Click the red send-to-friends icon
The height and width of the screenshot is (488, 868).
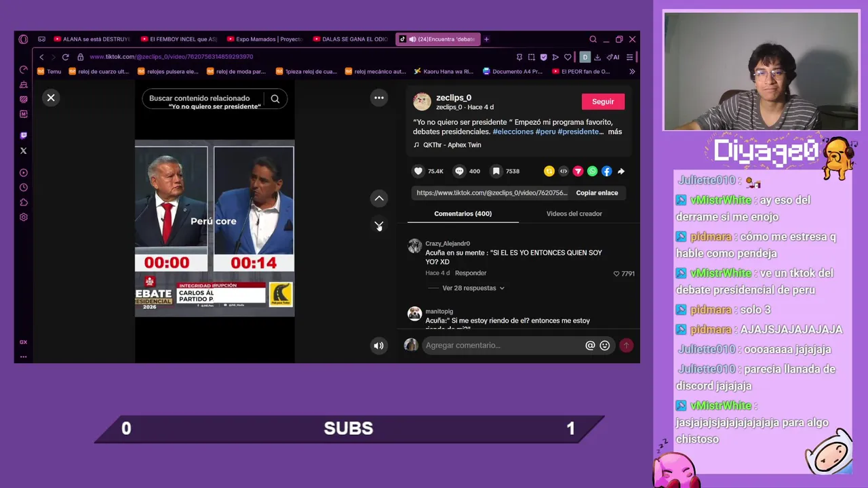(x=578, y=171)
